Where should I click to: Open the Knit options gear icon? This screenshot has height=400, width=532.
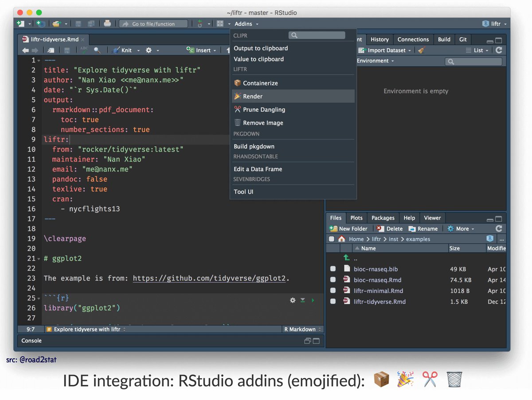[x=149, y=51]
